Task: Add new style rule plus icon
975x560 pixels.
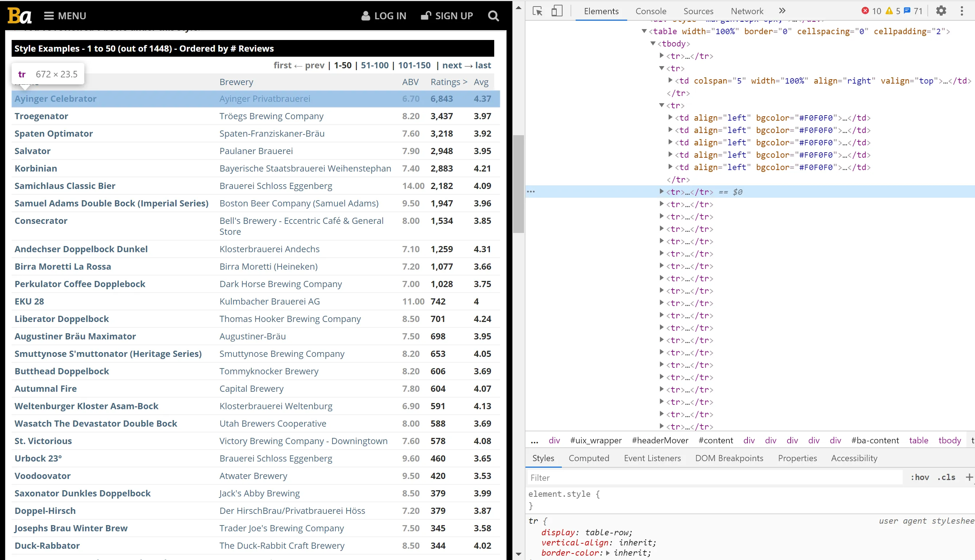Action: (969, 477)
